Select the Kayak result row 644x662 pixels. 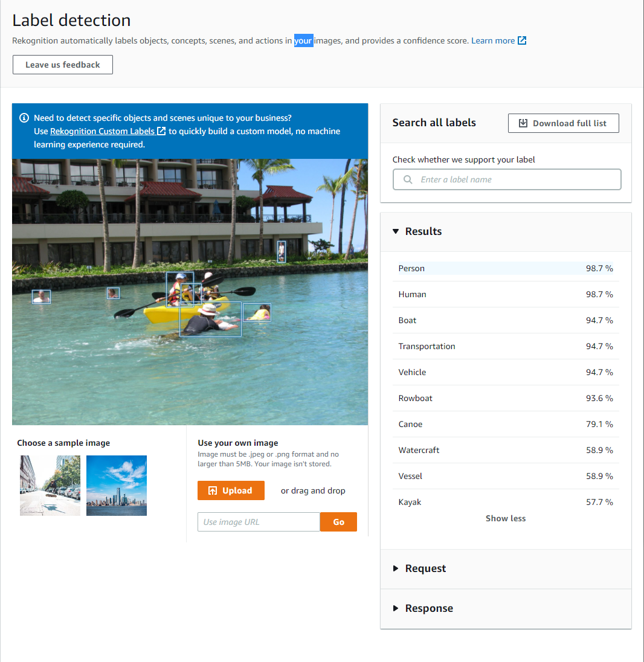tap(506, 502)
